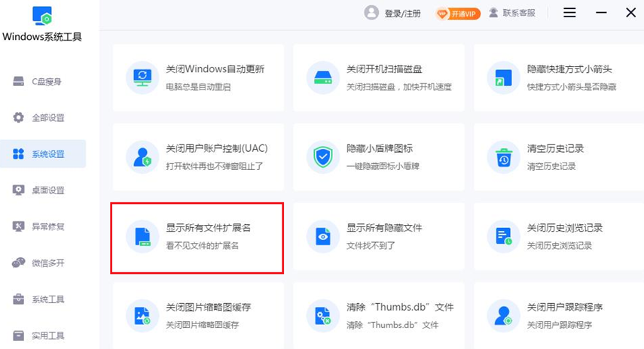Click the 显示所有隐藏文件 eye file icon
The image size is (644, 349).
click(323, 236)
